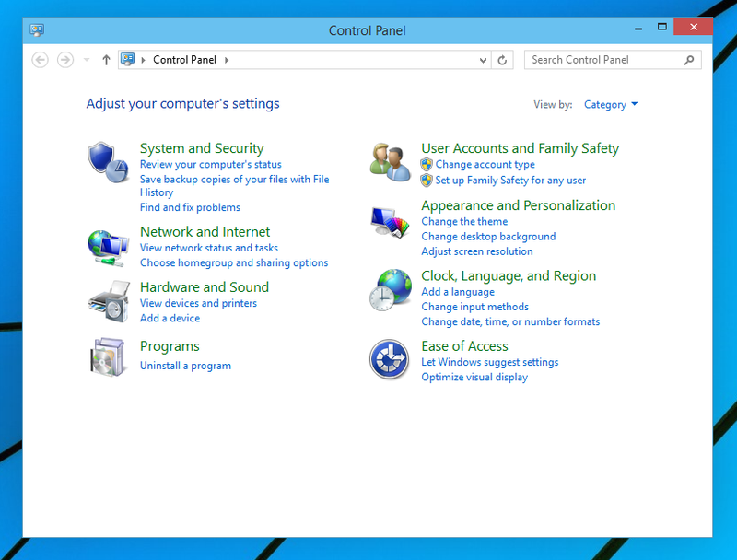737x560 pixels.
Task: Click Adjust screen resolution
Action: point(477,251)
